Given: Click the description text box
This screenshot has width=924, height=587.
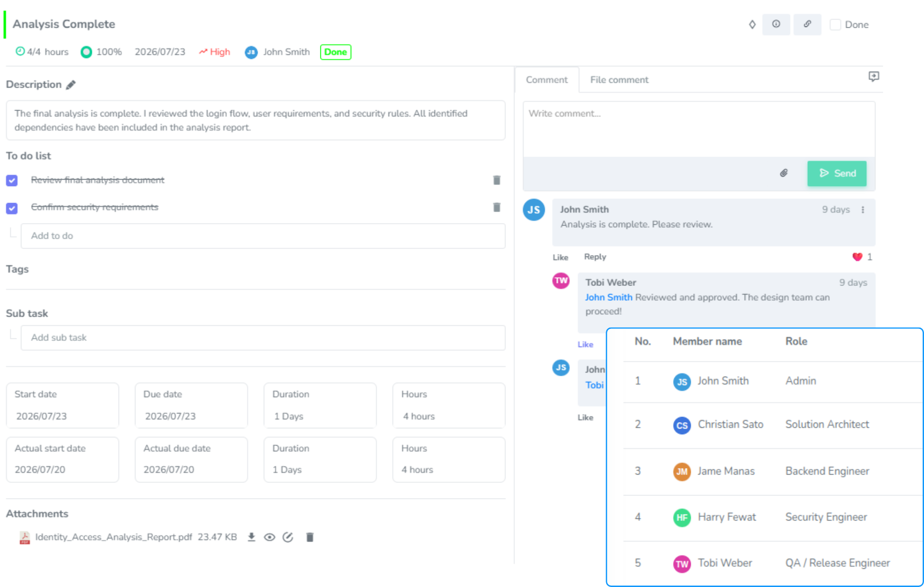Looking at the screenshot, I should pos(255,120).
